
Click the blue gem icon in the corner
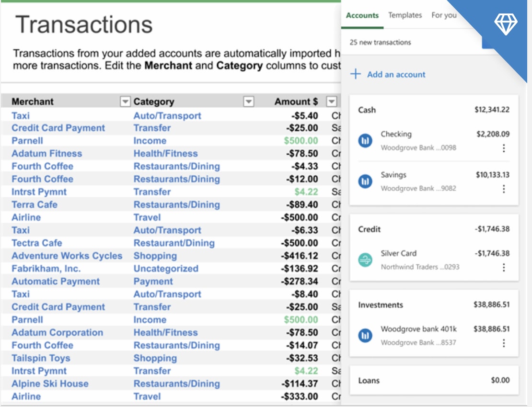(x=505, y=22)
